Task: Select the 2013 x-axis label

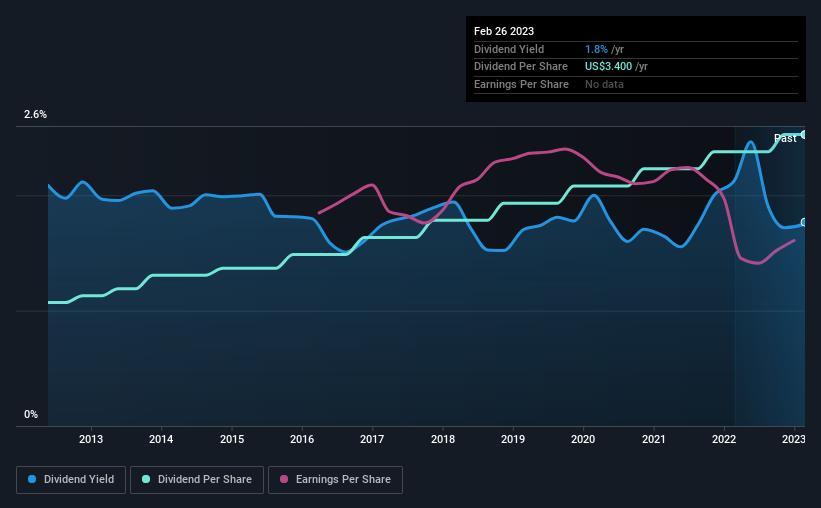Action: (x=91, y=439)
